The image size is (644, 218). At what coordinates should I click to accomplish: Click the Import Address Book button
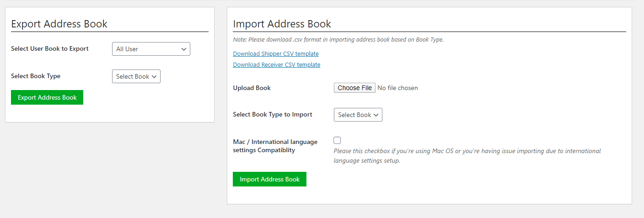[x=269, y=179]
